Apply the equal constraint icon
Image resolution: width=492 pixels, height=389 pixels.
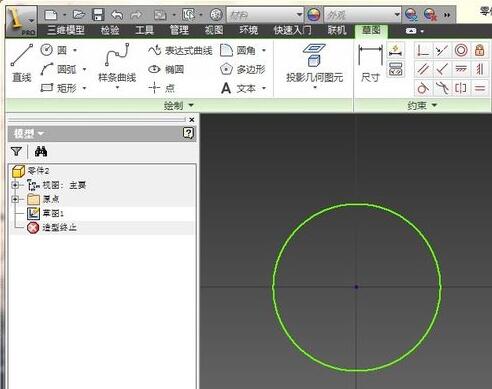tap(480, 88)
